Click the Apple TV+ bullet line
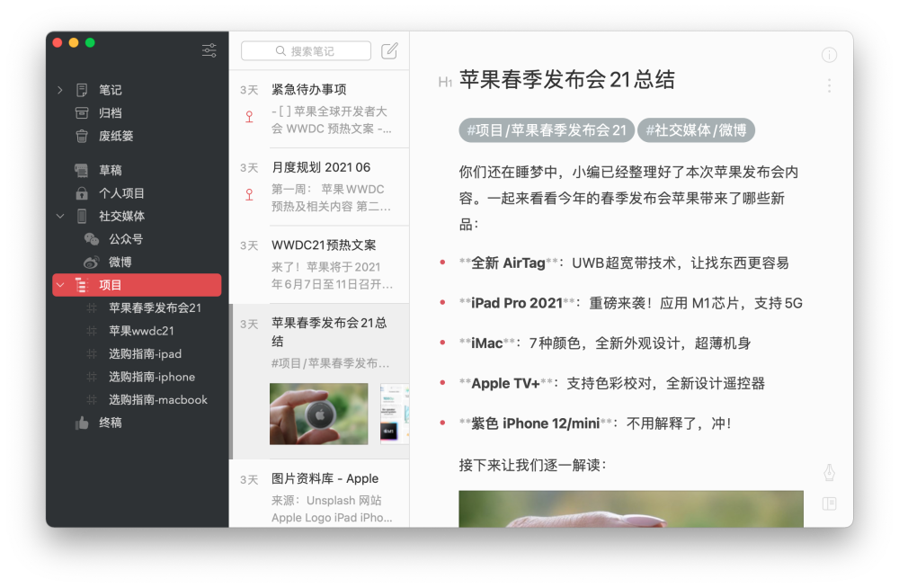 pyautogui.click(x=611, y=384)
